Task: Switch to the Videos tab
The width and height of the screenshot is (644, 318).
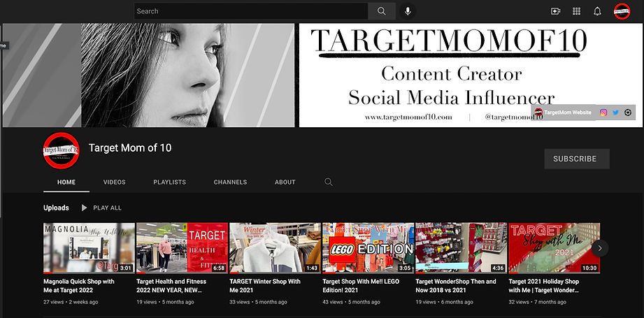Action: [115, 182]
